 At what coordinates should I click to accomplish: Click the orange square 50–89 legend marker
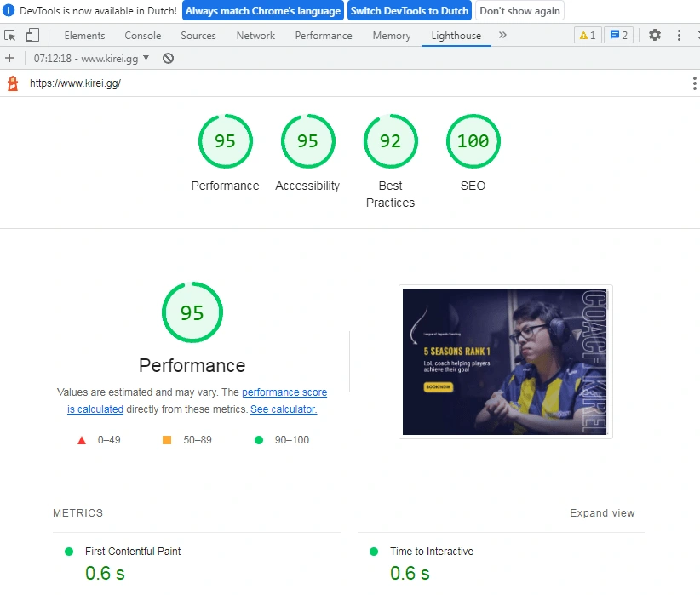click(x=167, y=440)
